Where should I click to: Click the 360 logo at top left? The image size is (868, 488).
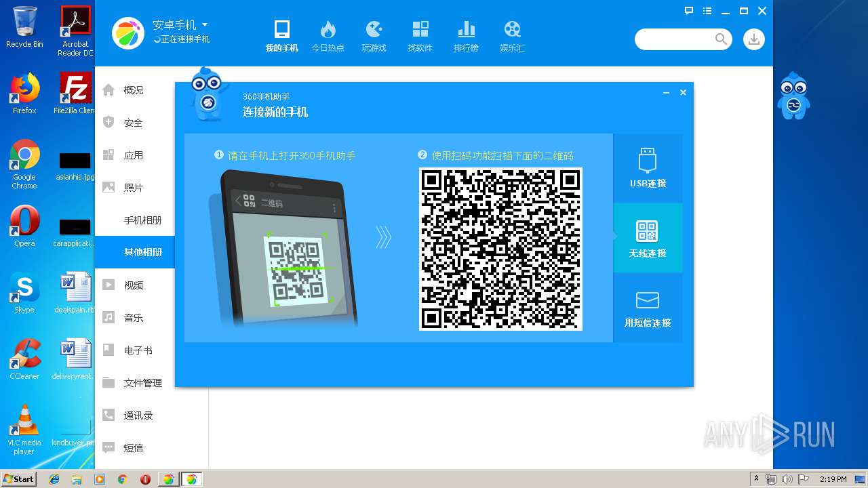(130, 33)
